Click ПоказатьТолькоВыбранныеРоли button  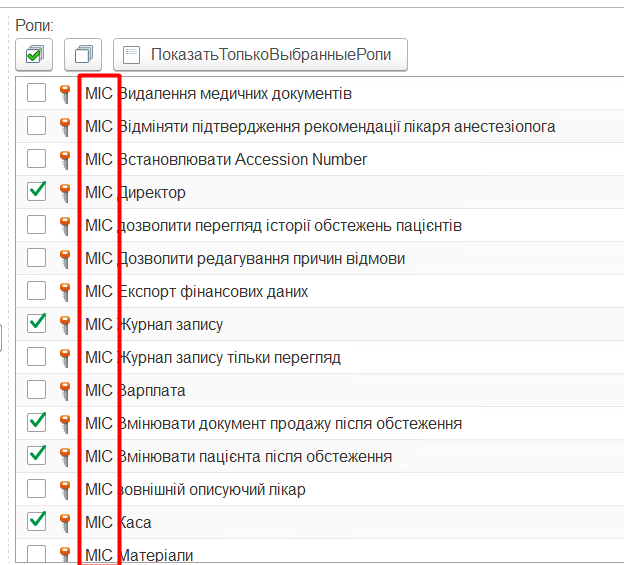click(260, 54)
